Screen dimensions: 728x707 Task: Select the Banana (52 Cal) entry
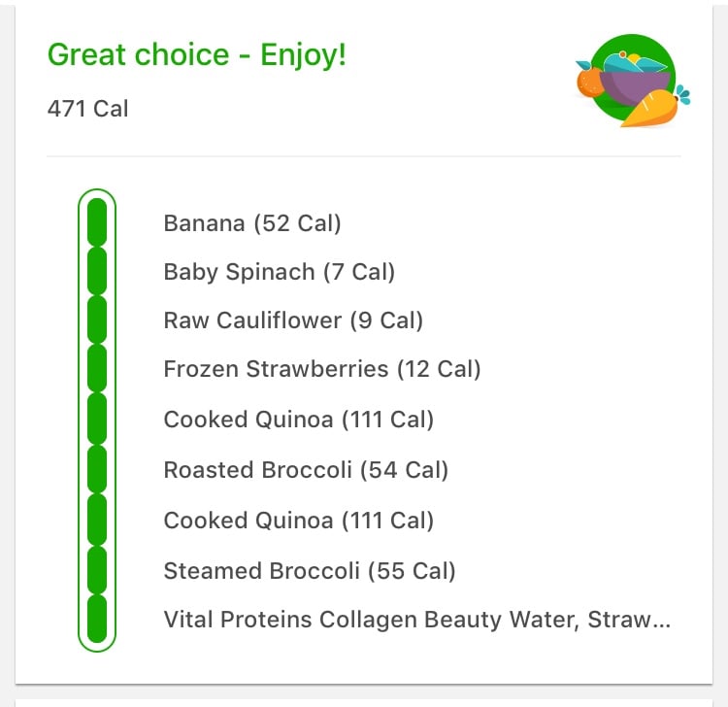click(x=252, y=223)
